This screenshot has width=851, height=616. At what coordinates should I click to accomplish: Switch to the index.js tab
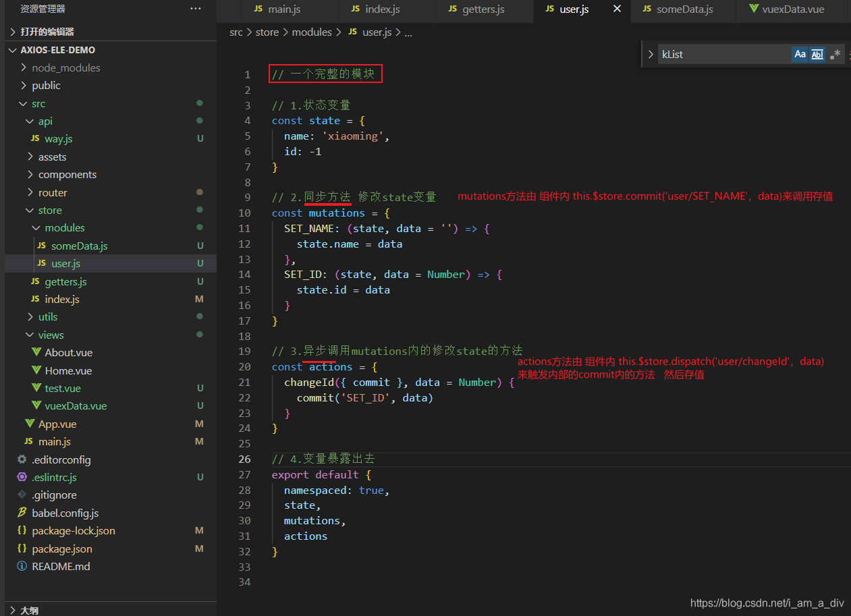point(383,9)
